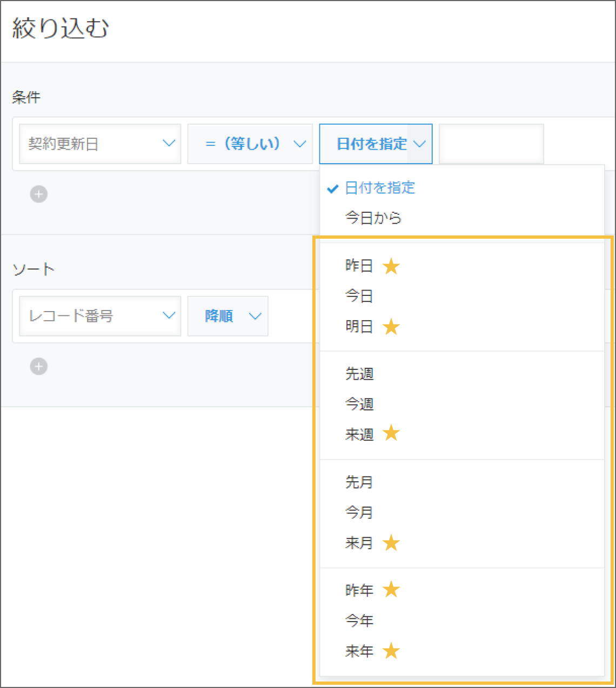
Task: Click the plus icon under the ソート section
Action: 38,366
